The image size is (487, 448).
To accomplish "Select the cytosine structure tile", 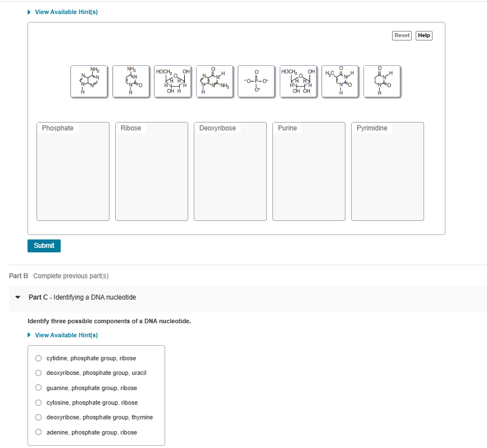I will pyautogui.click(x=131, y=82).
